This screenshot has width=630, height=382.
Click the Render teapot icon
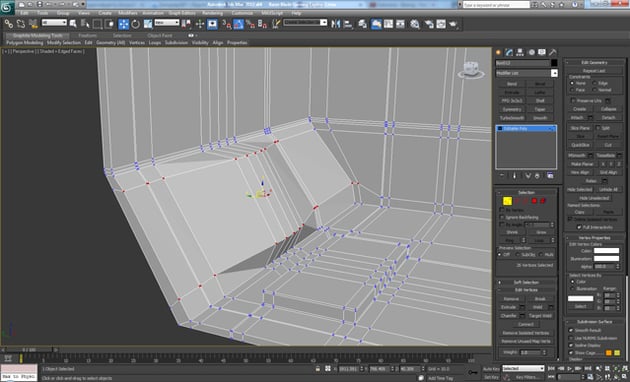pos(454,24)
